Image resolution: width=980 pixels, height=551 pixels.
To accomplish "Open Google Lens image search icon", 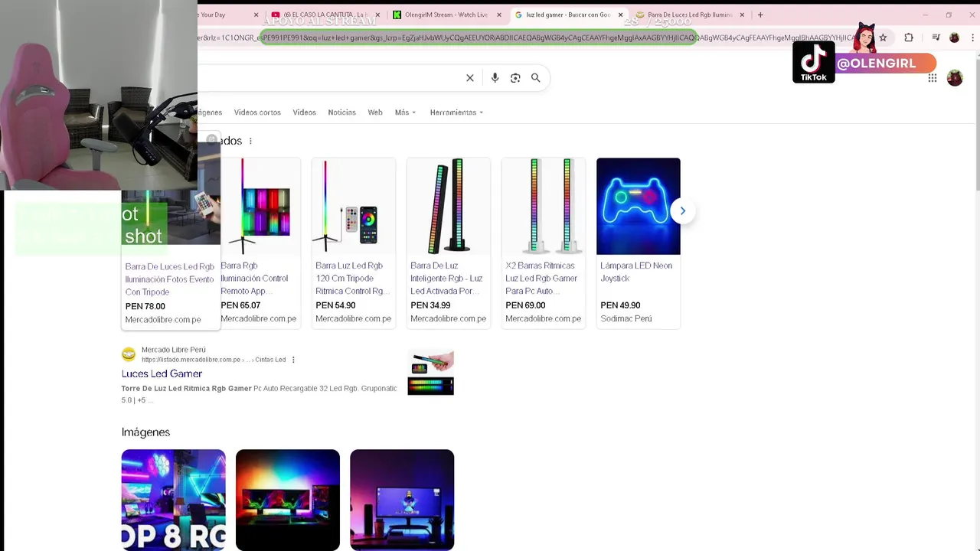I will (x=515, y=78).
